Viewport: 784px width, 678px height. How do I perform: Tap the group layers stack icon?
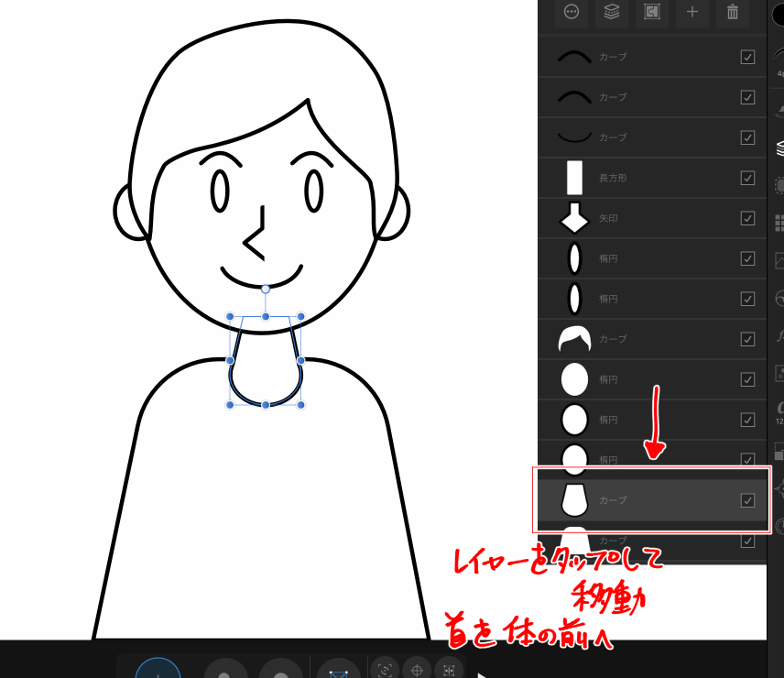(612, 12)
